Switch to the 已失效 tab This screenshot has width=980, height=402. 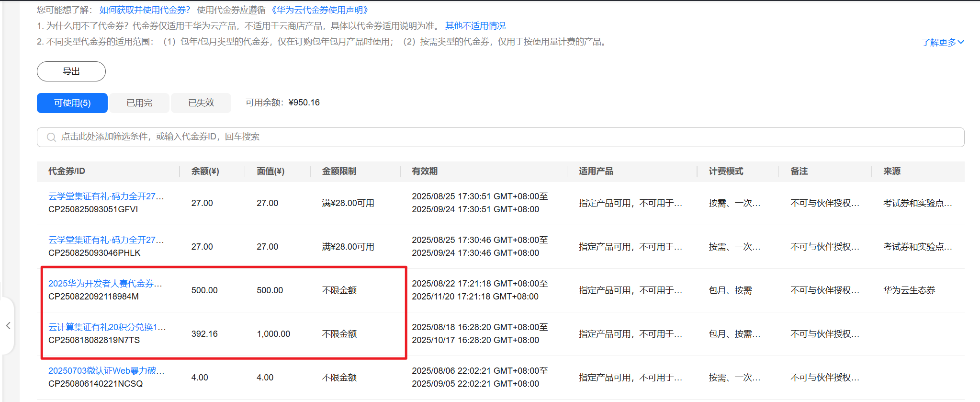tap(201, 103)
